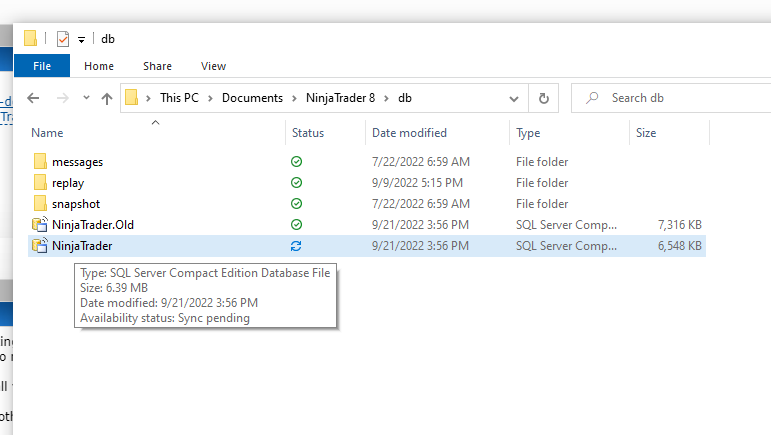Screen dimensions: 771x435
Task: Click the Properties checkmark quick access icon
Action: 62,39
